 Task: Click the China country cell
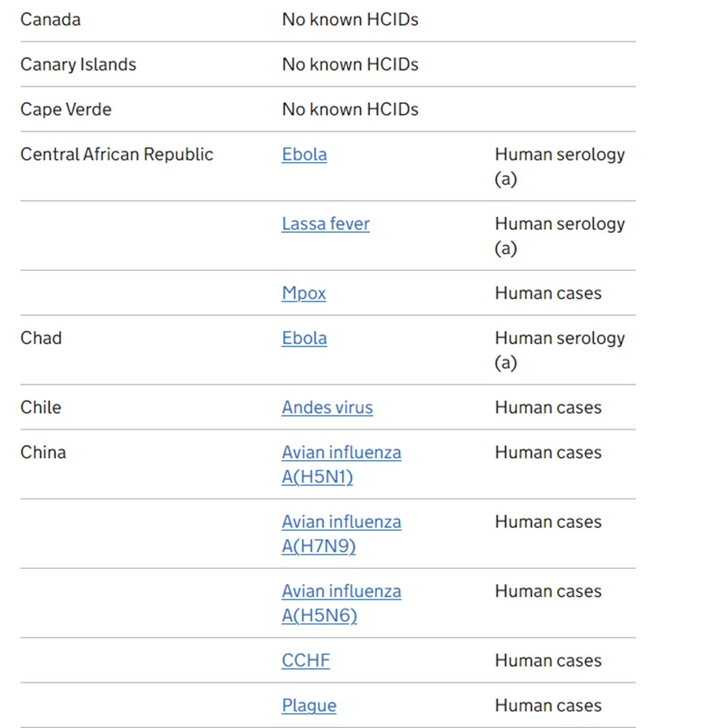43,453
